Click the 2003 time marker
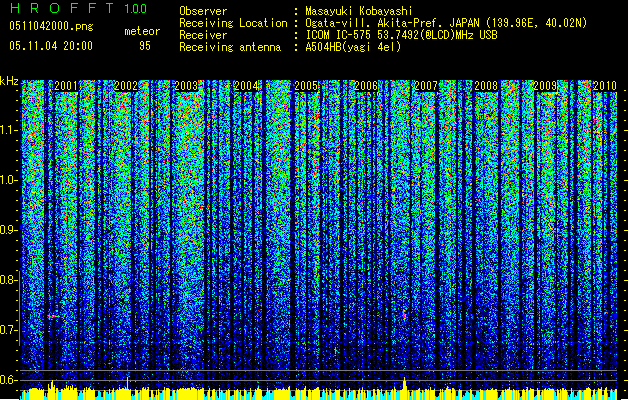Screen dimensions: 629x400 coord(186,86)
